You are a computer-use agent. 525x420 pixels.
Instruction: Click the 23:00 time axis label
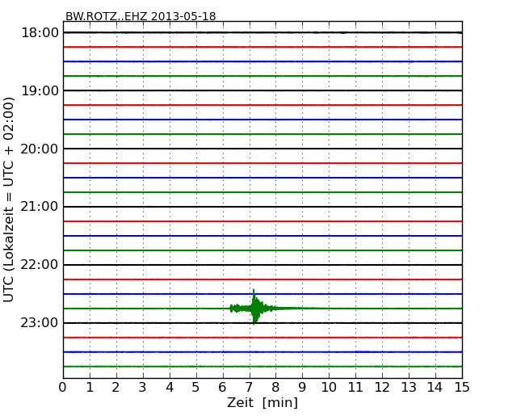(x=40, y=323)
